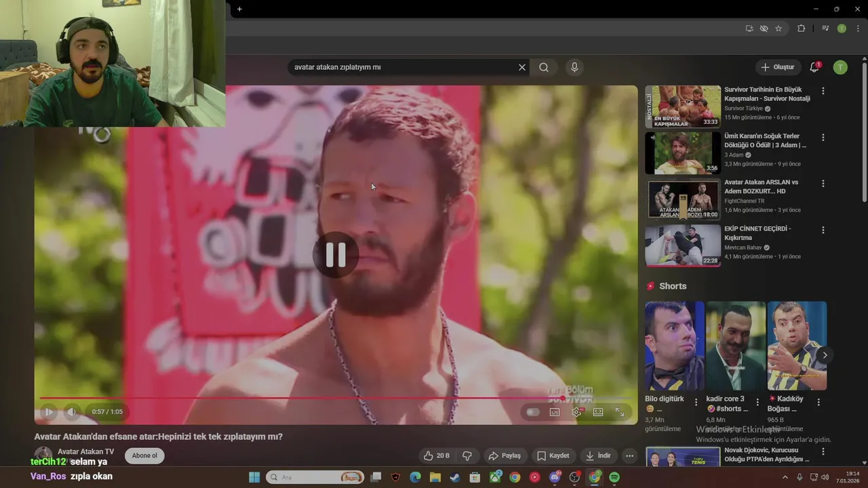Click the large pause overlay on video
The image size is (868, 488).
pyautogui.click(x=336, y=255)
